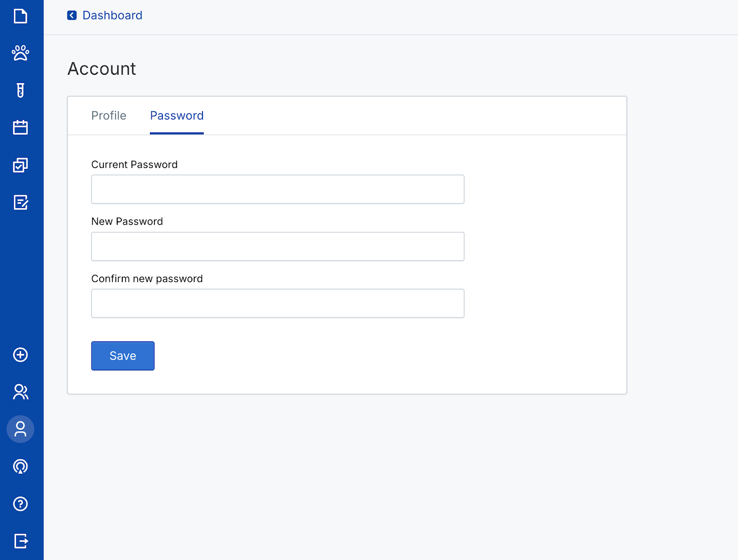Screen dimensions: 738x560
Task: Open the calendar icon in sidebar
Action: tap(20, 127)
